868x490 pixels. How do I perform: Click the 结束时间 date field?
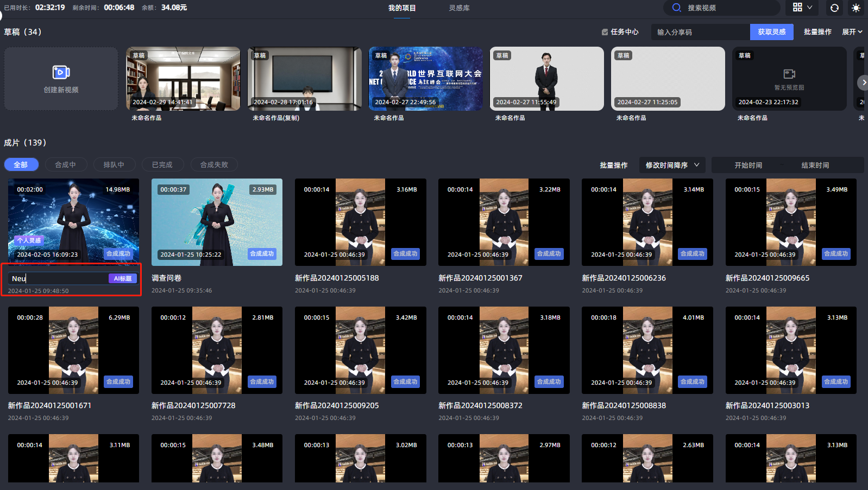[815, 165]
